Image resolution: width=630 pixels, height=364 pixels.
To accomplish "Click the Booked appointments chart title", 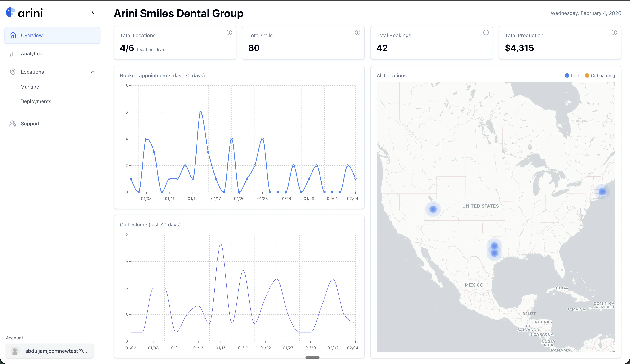I will click(x=162, y=75).
